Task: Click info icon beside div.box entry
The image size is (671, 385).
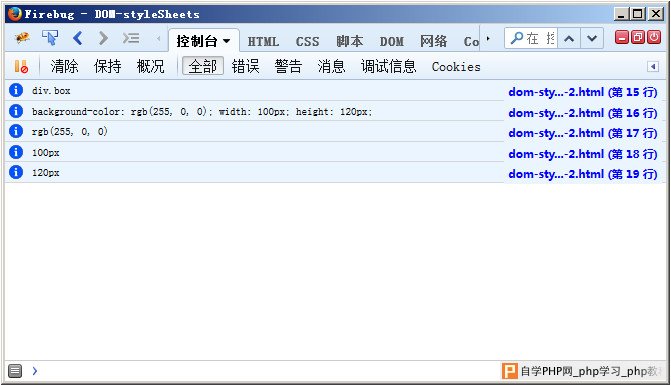Action: tap(16, 90)
